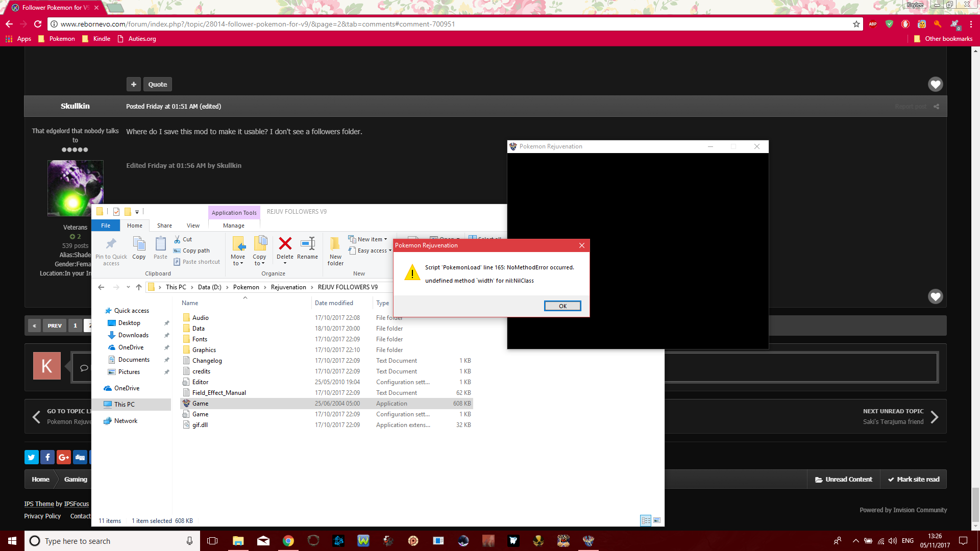This screenshot has height=551, width=980.
Task: Share the topic on Facebook
Action: tap(47, 457)
